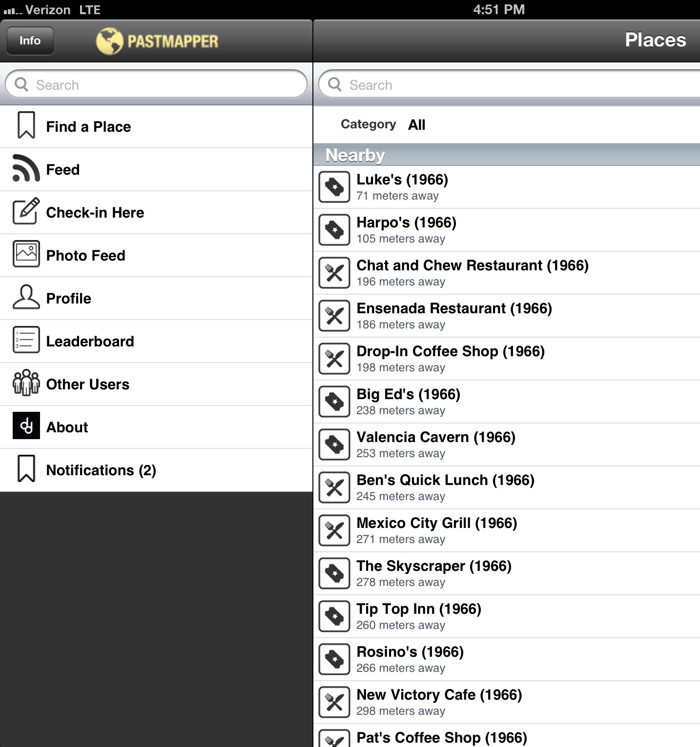This screenshot has width=700, height=747.
Task: Click the fork-knife icon beside New Victory Cafe
Action: click(334, 702)
